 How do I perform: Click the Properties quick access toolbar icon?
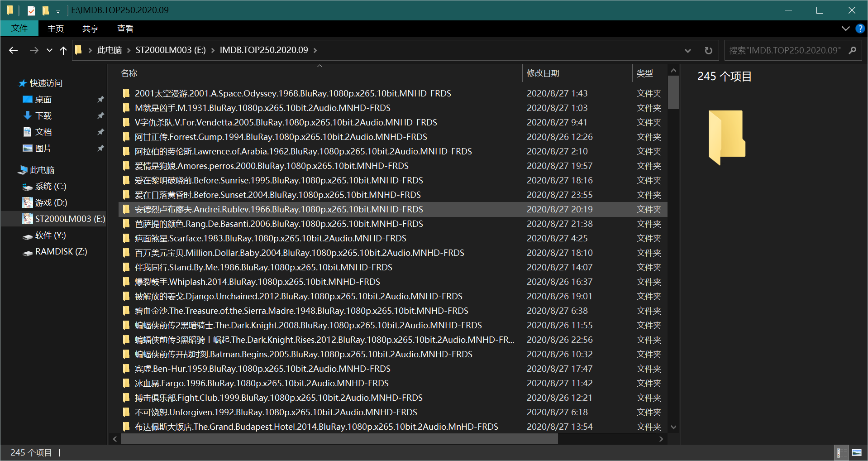(31, 10)
